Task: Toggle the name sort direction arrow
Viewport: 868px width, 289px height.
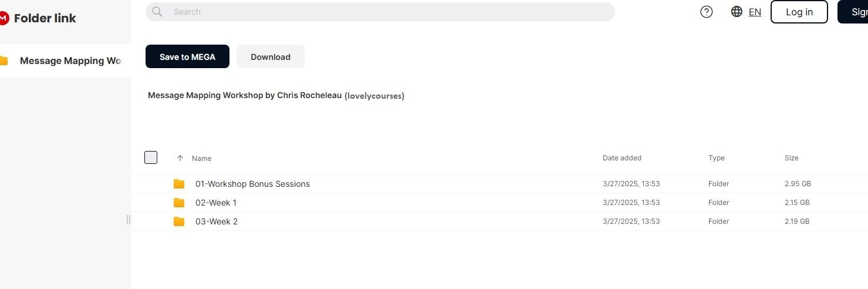Action: (180, 158)
